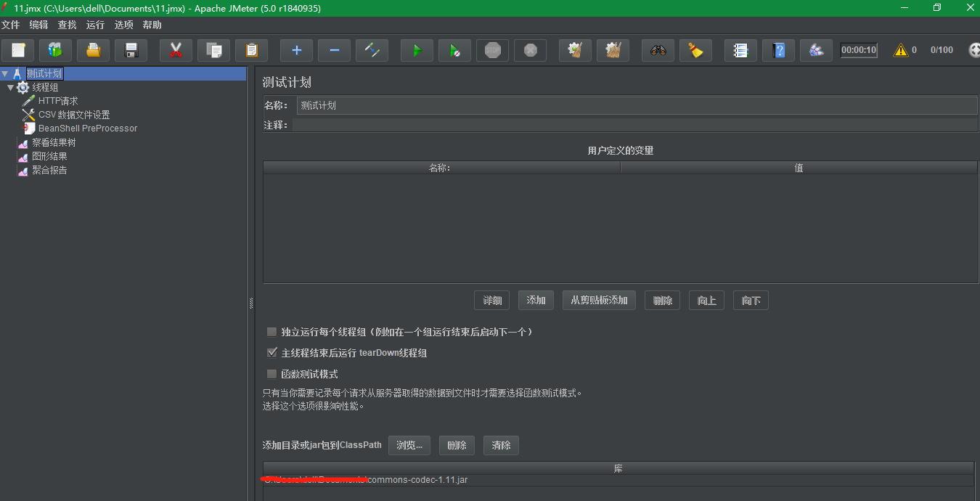The width and height of the screenshot is (980, 501).
Task: Enable 函数测试模式 checkbox
Action: 272,374
